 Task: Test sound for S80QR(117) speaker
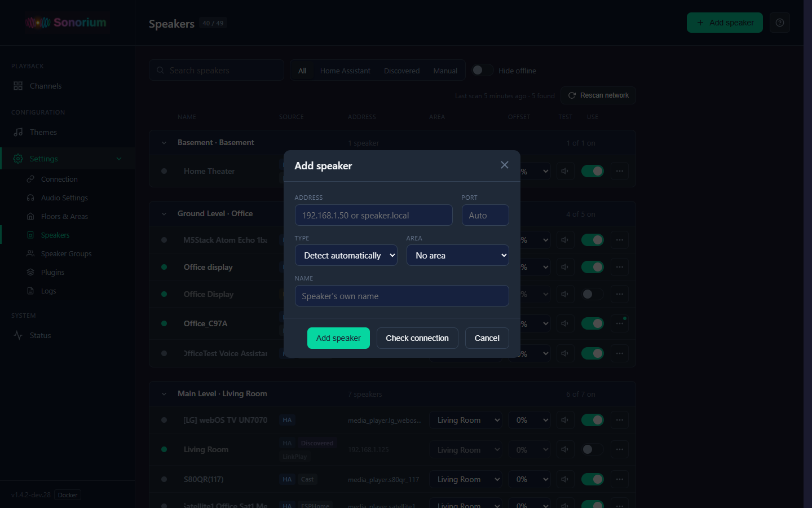(564, 479)
